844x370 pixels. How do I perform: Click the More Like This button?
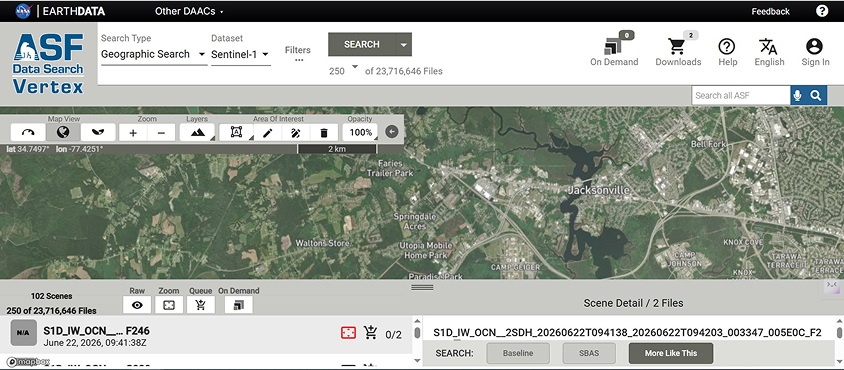[x=671, y=353]
